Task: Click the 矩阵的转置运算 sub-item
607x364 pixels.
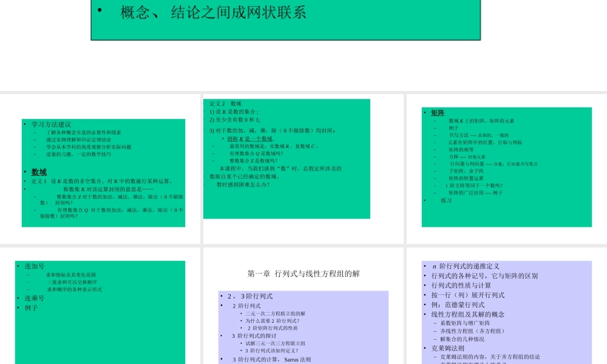Action: click(x=466, y=178)
